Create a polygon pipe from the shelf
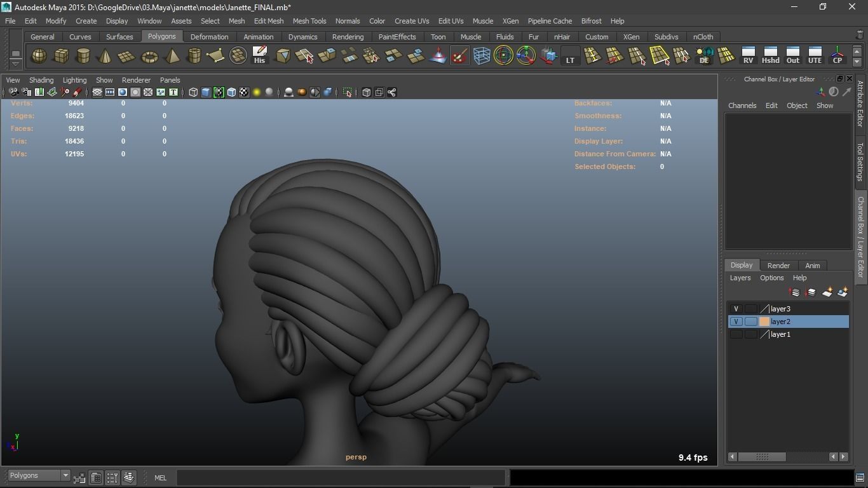The width and height of the screenshot is (868, 488). [194, 56]
